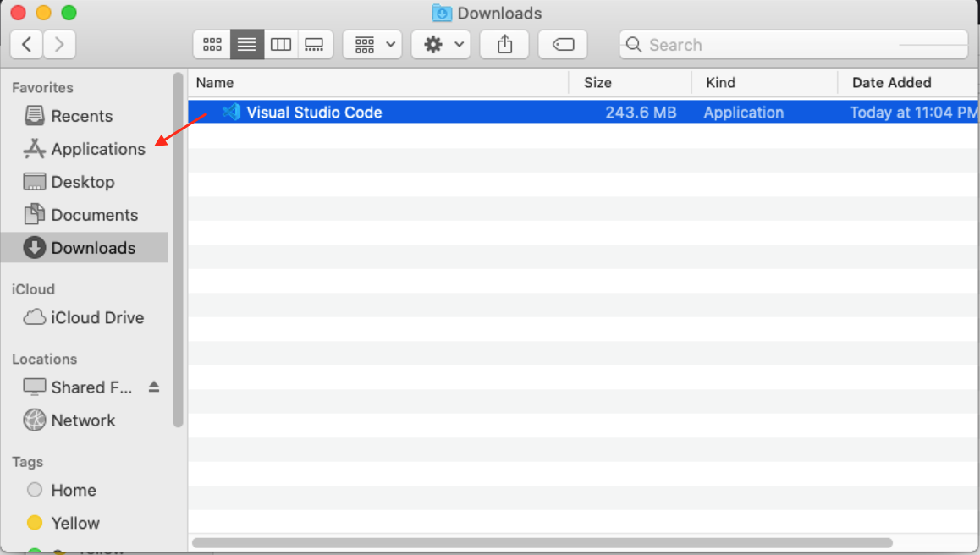
Task: Click the sidebar vertical scrollbar
Action: (178, 250)
